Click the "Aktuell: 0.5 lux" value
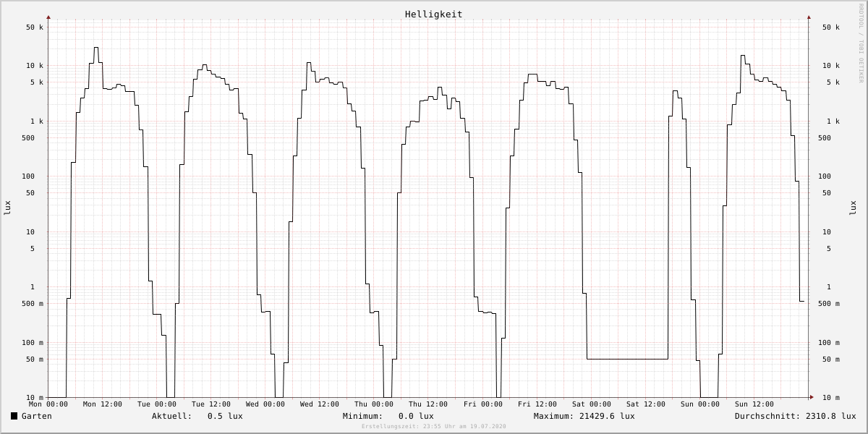The height and width of the screenshot is (434, 868). pos(197,416)
